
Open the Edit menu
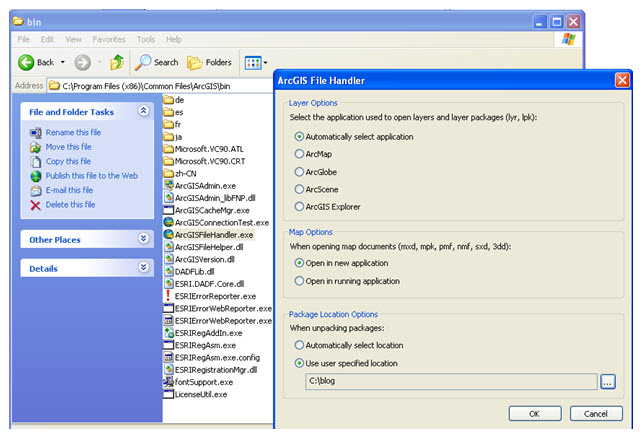(47, 39)
